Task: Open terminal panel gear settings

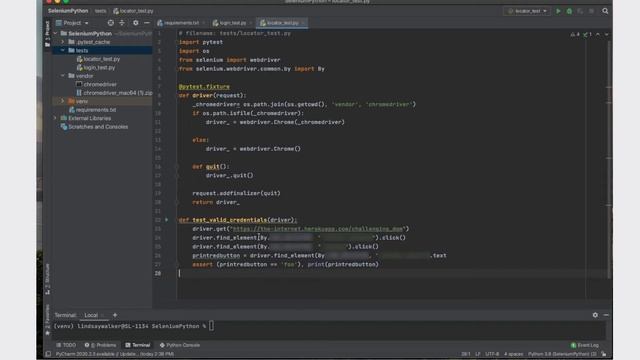Action: coord(595,315)
